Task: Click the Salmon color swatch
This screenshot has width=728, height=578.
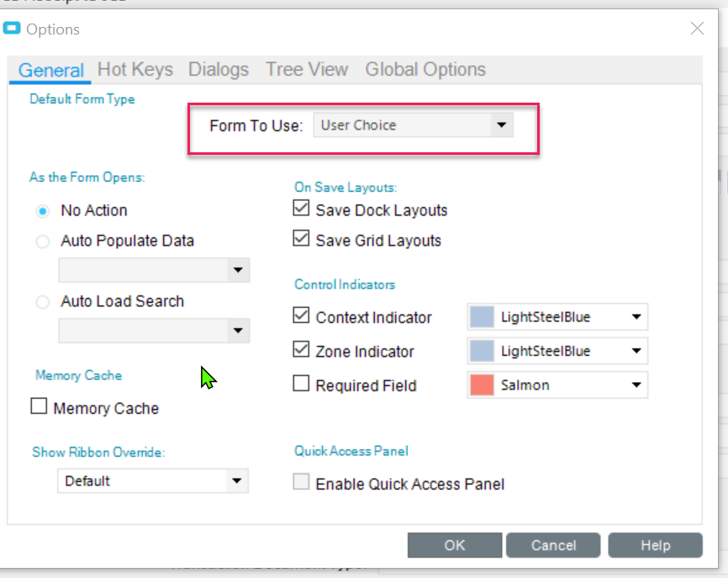Action: pyautogui.click(x=482, y=384)
